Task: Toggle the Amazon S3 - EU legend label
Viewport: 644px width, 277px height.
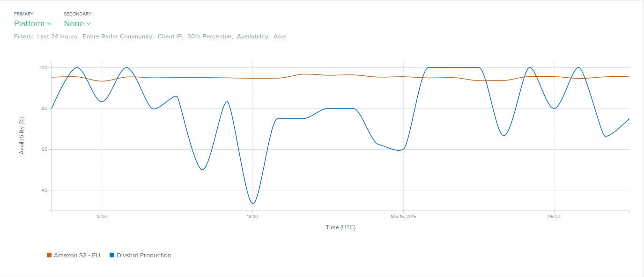Action: (x=77, y=255)
